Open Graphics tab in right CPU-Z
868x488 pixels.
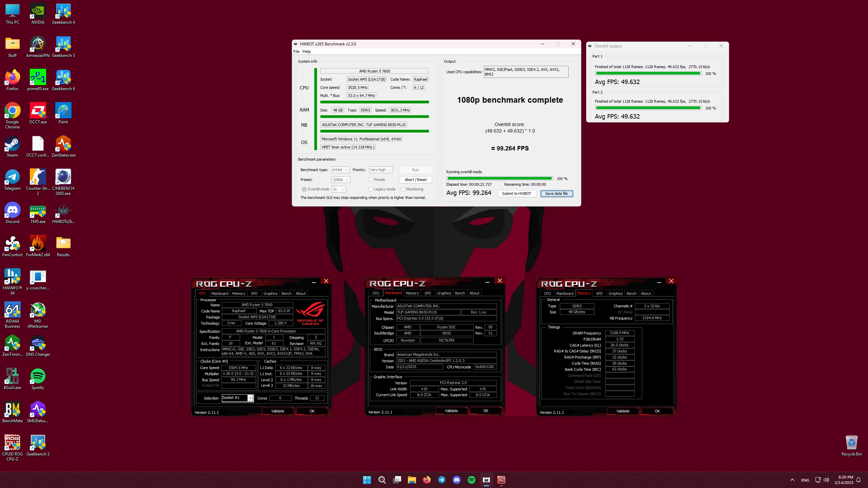tap(615, 293)
